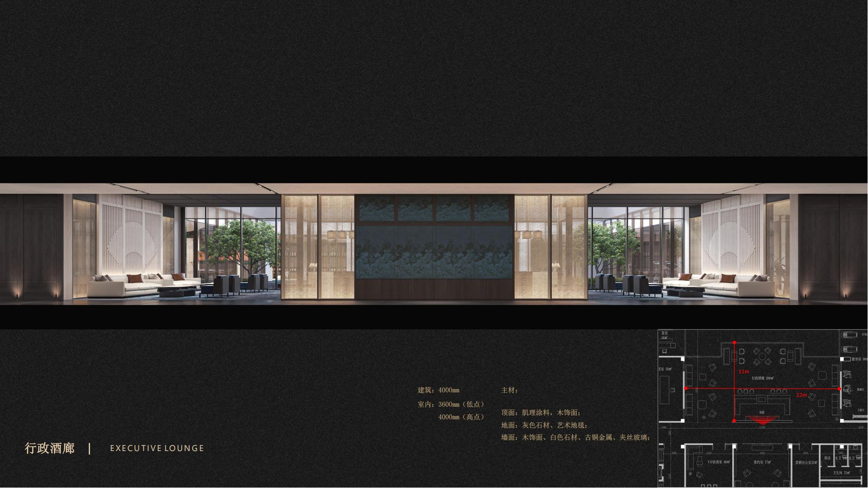Click the 行政酒廊 286㎡ room label
868x488 pixels.
pyautogui.click(x=762, y=378)
